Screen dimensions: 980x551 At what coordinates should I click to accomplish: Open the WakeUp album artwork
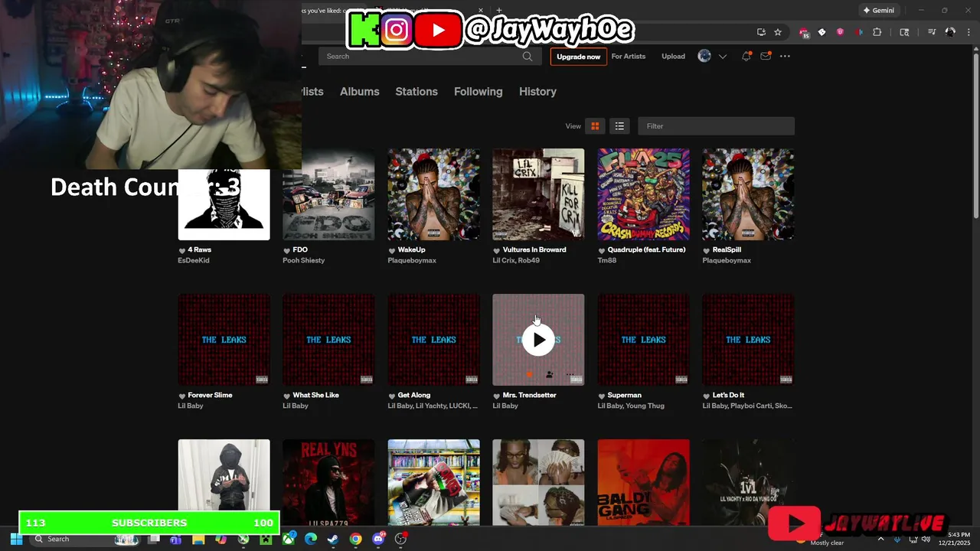(x=433, y=194)
